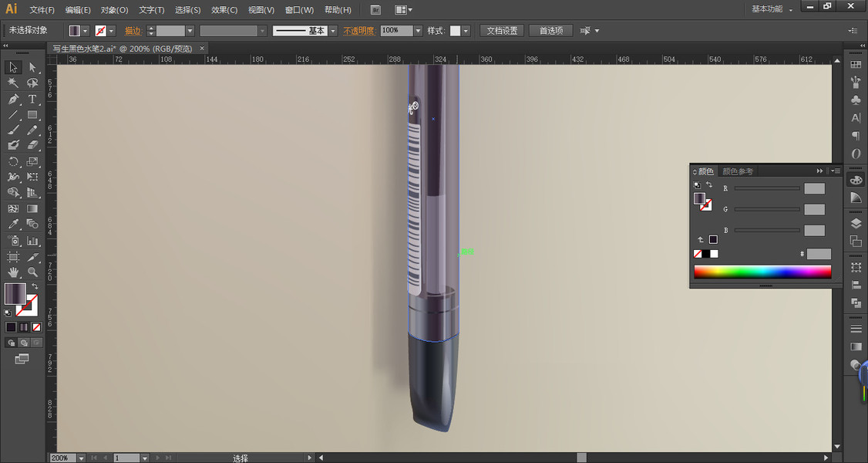Open 对象(O) menu

pos(115,10)
